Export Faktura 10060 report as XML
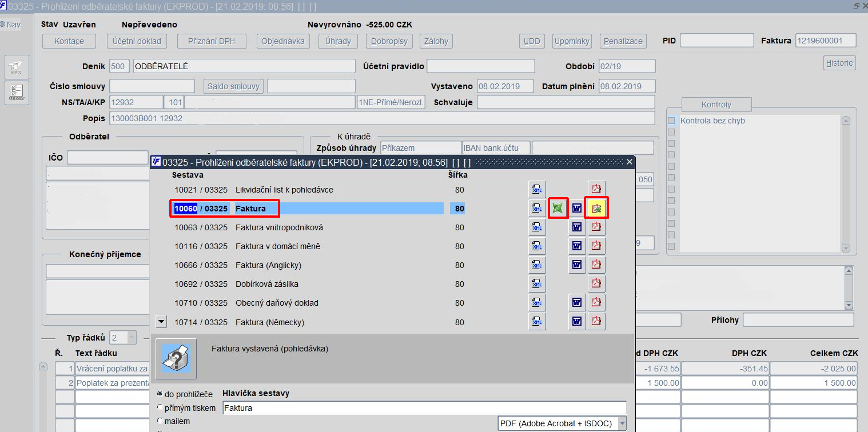The width and height of the screenshot is (868, 432). [537, 208]
